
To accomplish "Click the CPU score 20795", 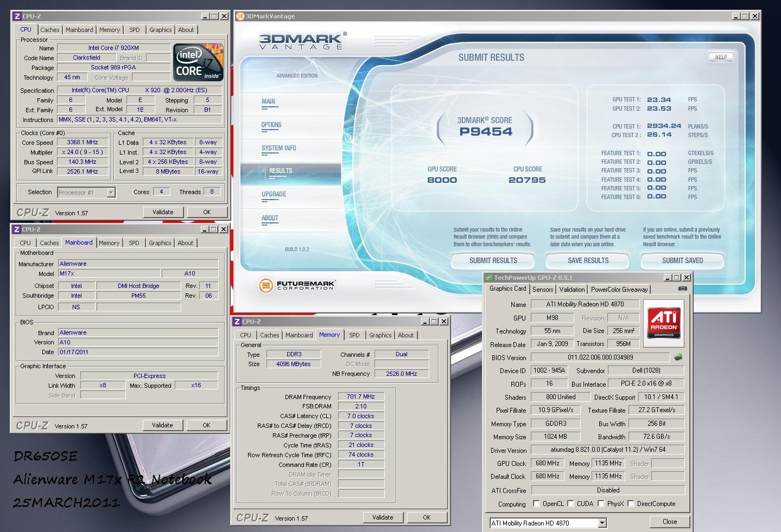I will point(527,180).
